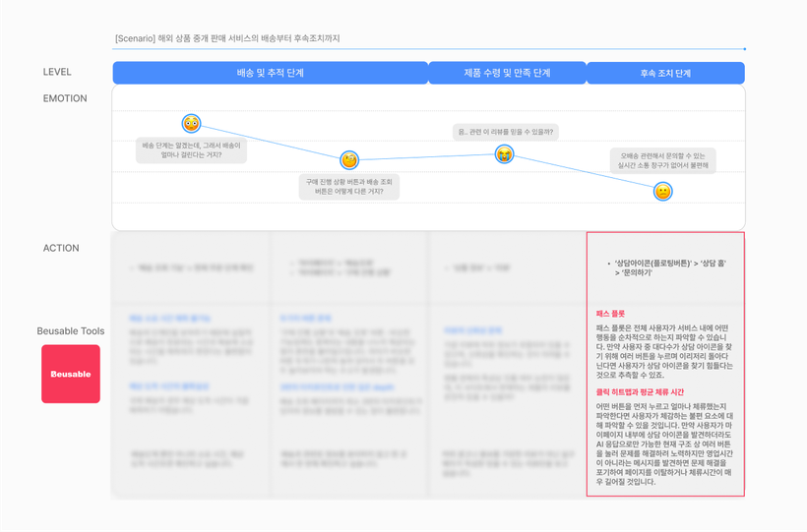
Task: Click the first emoji in the delivery stage
Action: [x=191, y=124]
